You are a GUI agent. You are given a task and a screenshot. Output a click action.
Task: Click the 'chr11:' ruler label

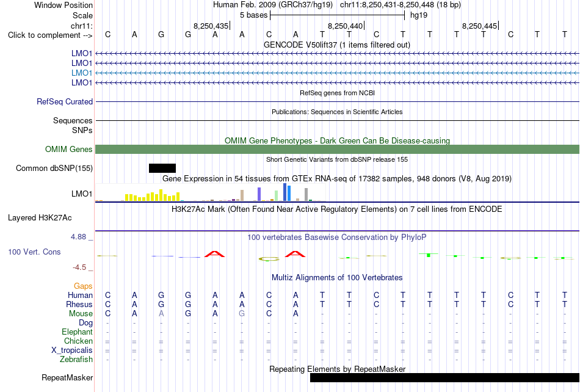click(x=82, y=26)
